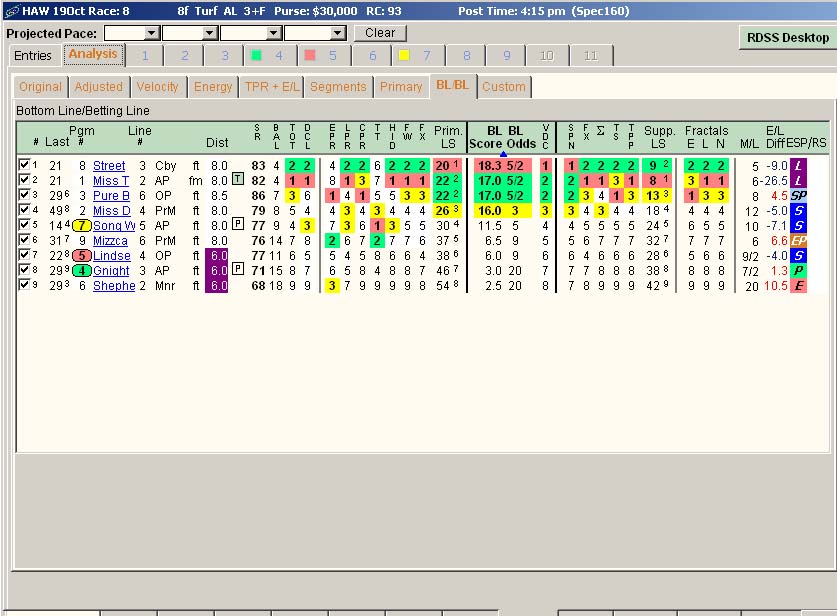Screen dimensions: 837x616
Task: Select the BL/BL sub-tab
Action: [453, 85]
